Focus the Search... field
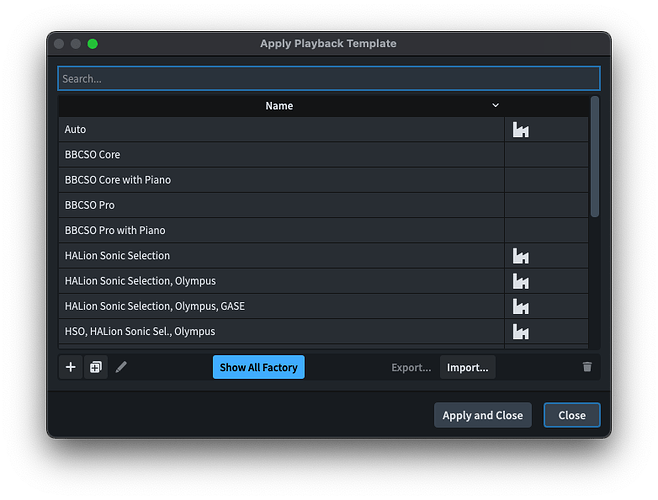Screen dimensions: 658x500 (329, 79)
